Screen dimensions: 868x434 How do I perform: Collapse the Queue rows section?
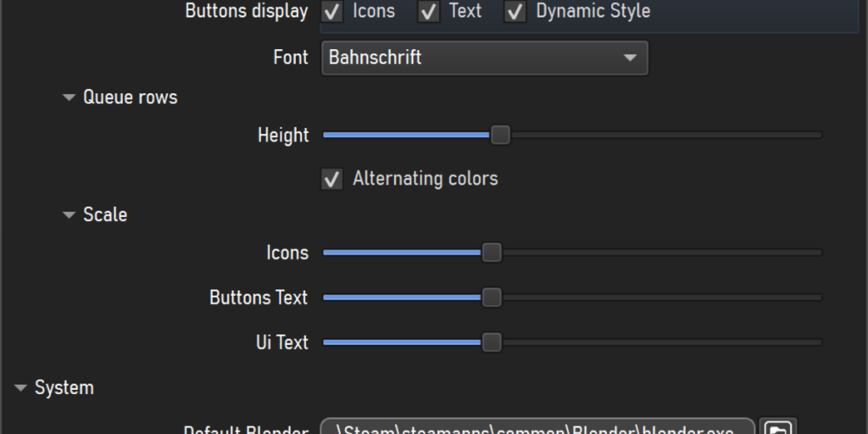tap(69, 98)
